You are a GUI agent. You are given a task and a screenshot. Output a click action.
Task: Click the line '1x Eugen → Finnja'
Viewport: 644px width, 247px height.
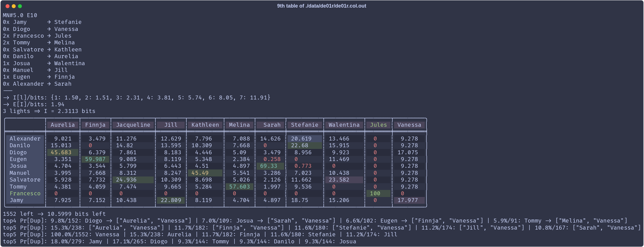pyautogui.click(x=39, y=77)
